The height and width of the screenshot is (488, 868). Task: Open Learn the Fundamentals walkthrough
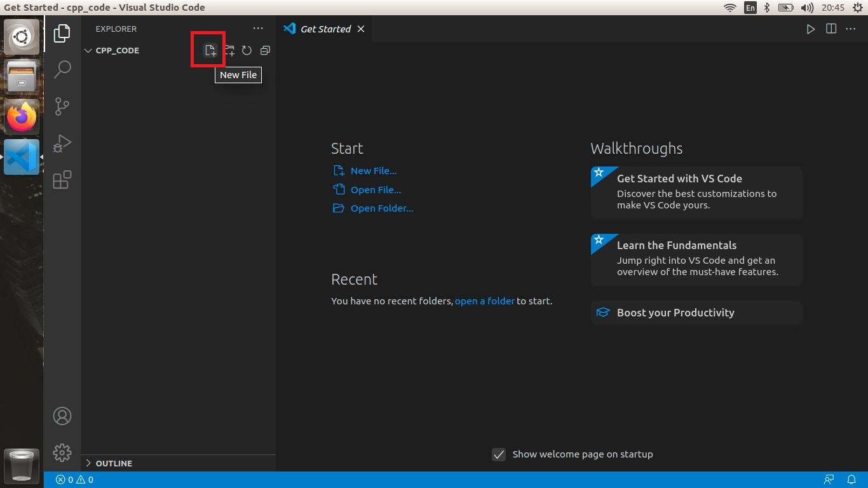pos(697,259)
